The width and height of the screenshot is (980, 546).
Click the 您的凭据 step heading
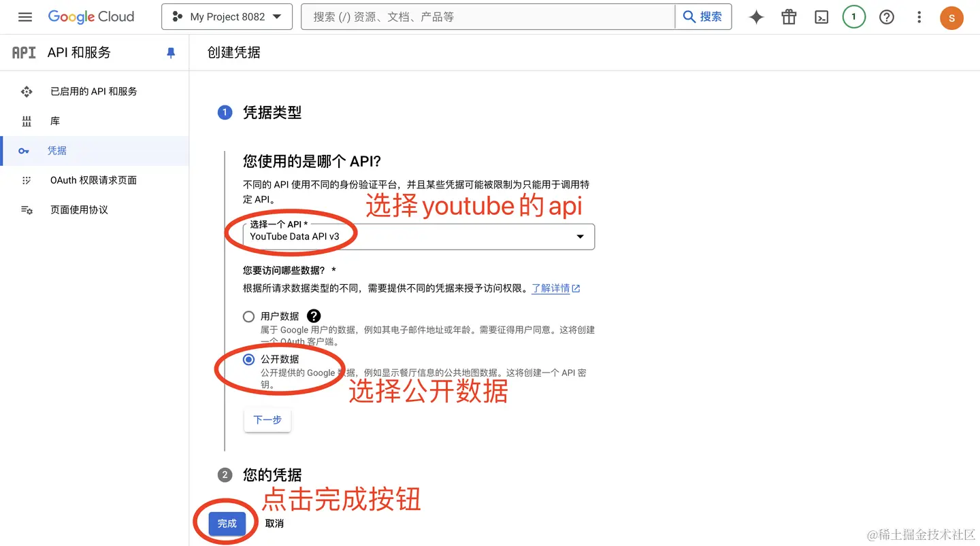(x=272, y=475)
